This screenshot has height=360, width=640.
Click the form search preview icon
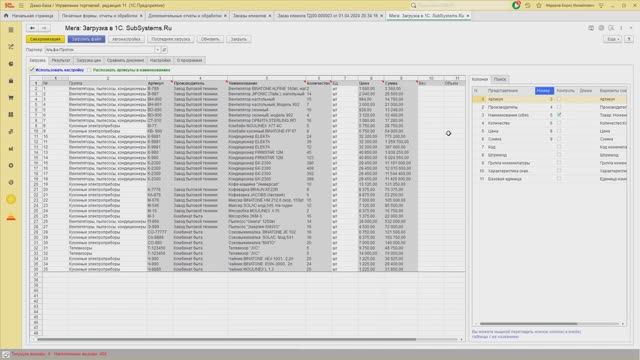[x=611, y=28]
